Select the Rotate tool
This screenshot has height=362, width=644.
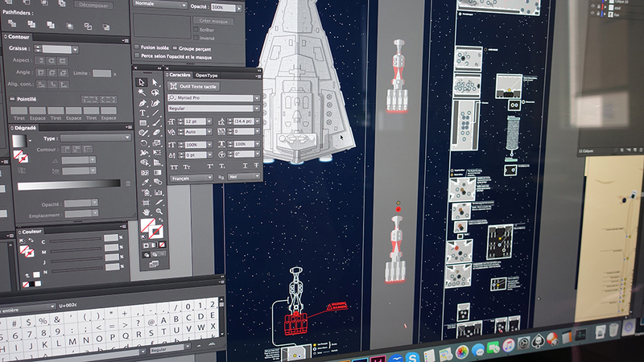tap(143, 143)
